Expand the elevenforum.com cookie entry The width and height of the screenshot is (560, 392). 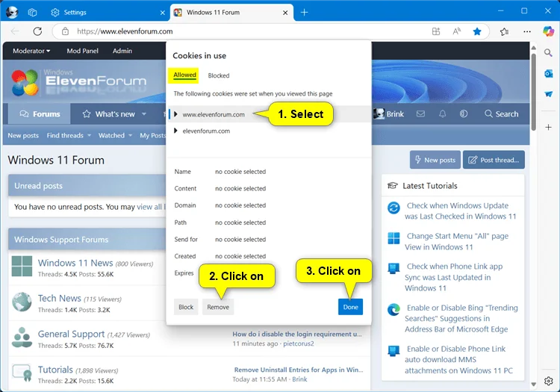pyautogui.click(x=175, y=131)
